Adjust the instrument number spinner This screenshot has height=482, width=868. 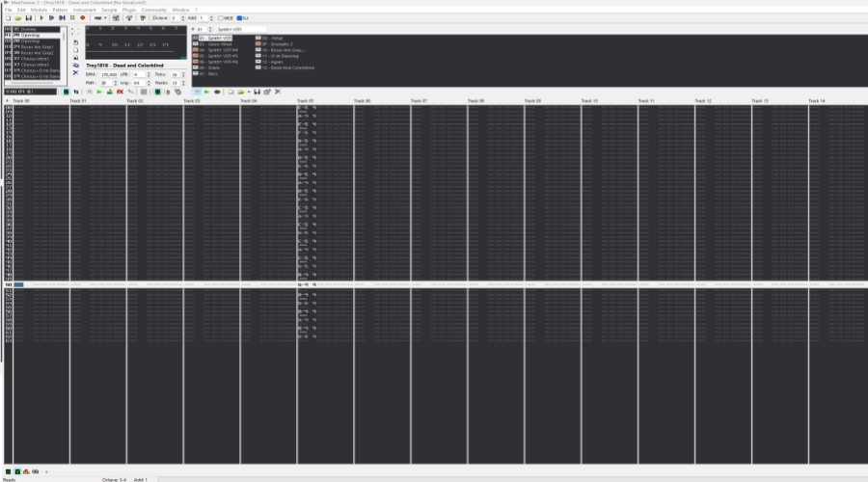click(210, 29)
